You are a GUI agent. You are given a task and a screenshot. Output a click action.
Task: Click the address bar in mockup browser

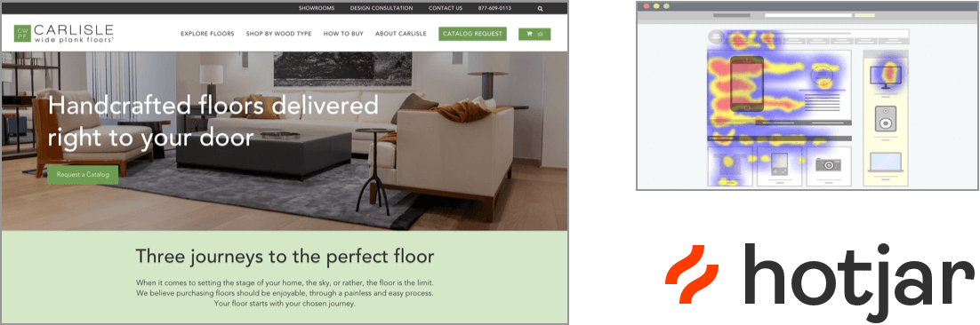808,15
